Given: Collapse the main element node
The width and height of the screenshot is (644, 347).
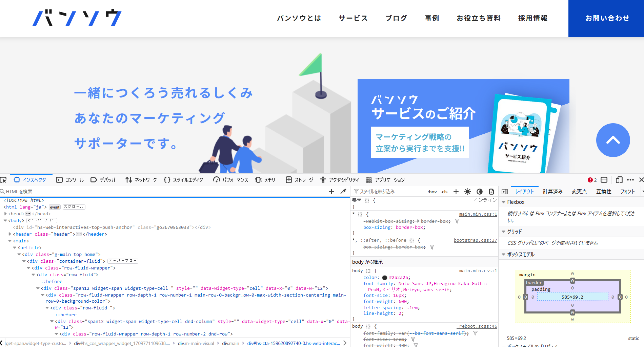Looking at the screenshot, I should [10, 241].
